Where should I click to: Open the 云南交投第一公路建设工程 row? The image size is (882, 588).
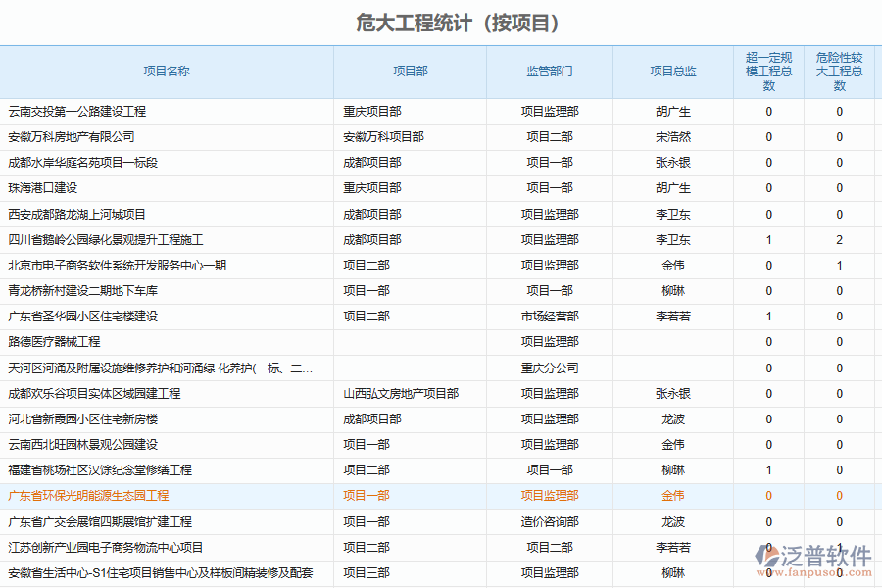(x=77, y=112)
